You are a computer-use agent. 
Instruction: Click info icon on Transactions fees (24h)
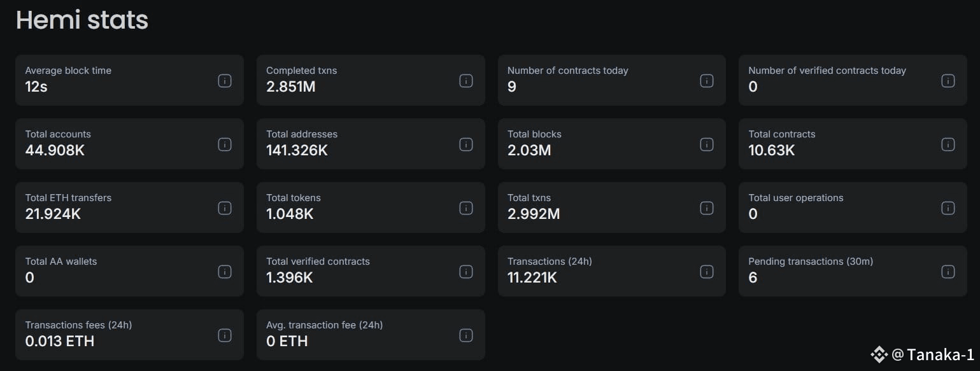(225, 335)
